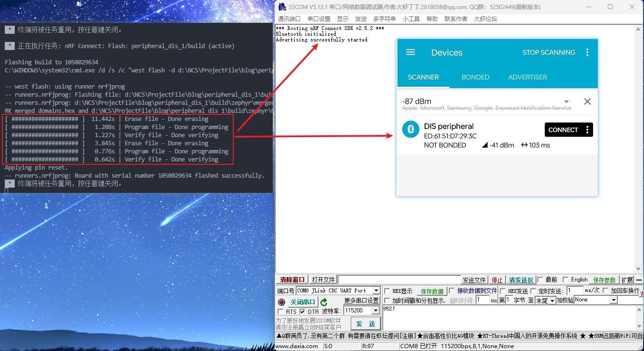Enable the 接收数据到文件 checkbox

(452, 291)
